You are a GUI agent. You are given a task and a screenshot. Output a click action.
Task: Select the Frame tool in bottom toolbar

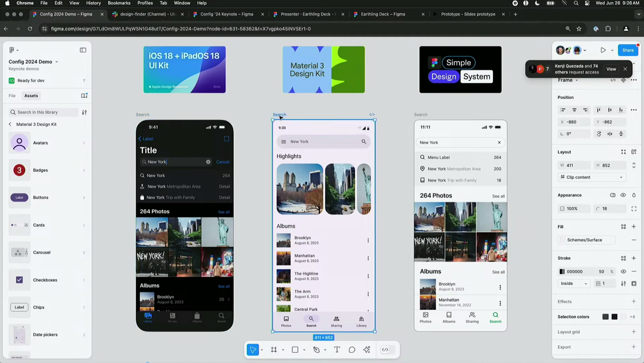pos(273,350)
